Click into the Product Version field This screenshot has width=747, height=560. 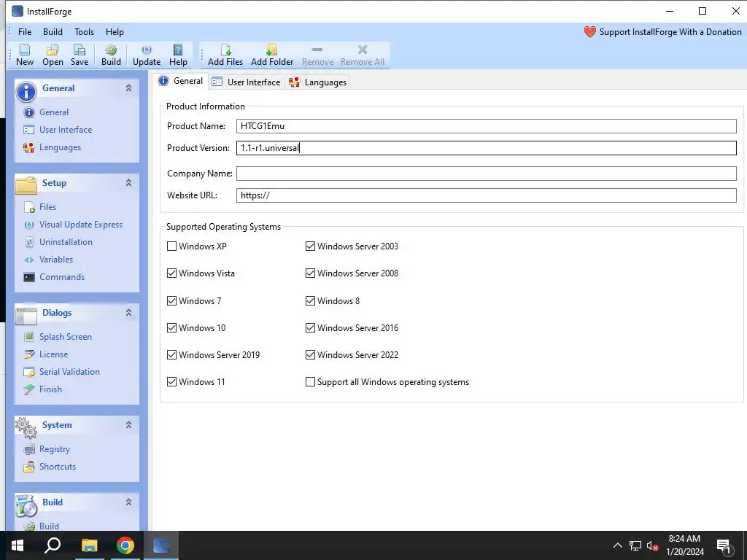487,148
